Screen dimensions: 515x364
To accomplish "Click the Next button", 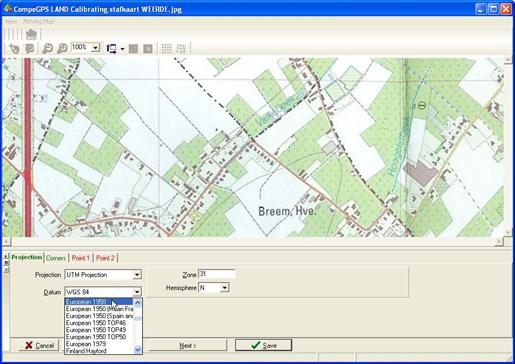I will pyautogui.click(x=188, y=346).
